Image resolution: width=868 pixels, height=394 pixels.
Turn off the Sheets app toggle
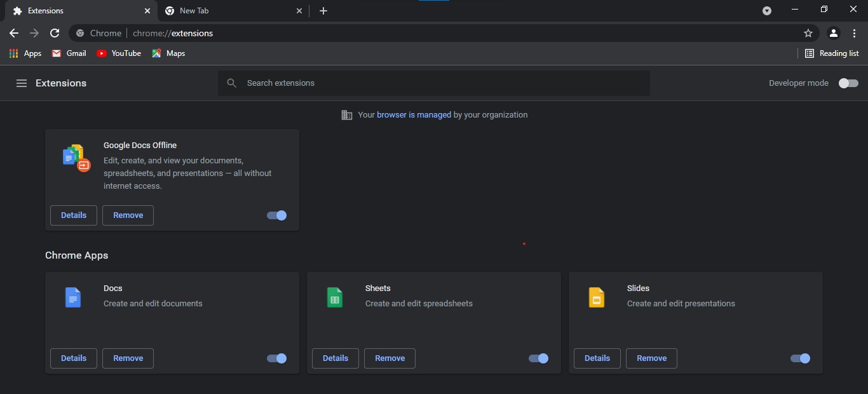pyautogui.click(x=539, y=358)
